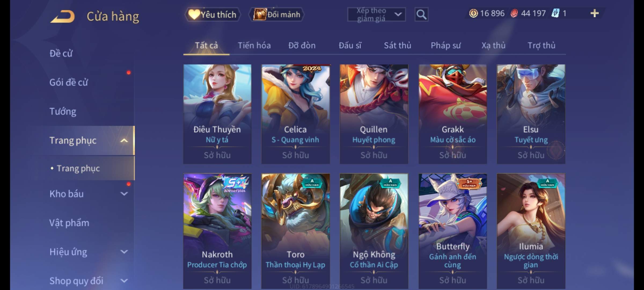Expand the Shop quy đổi section

tap(124, 281)
